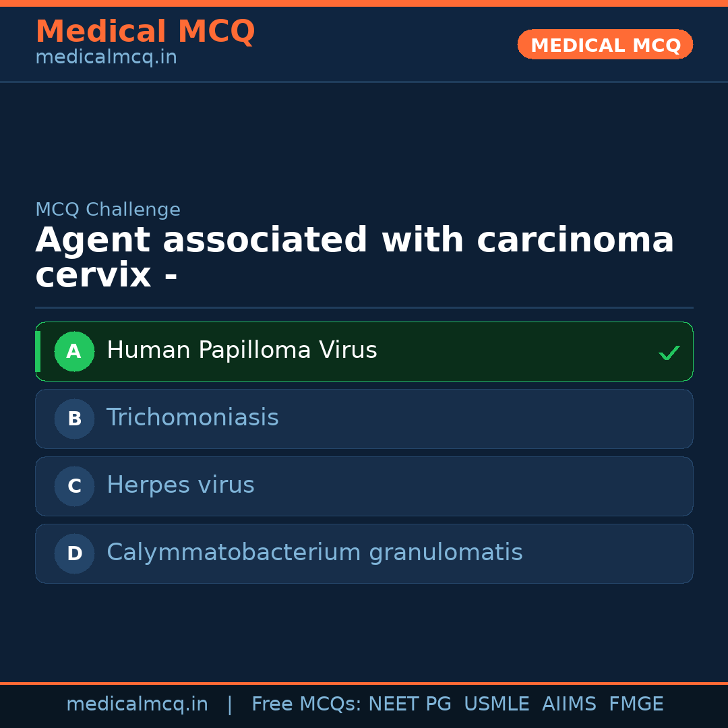The width and height of the screenshot is (728, 728).
Task: Click the Free MCQs label in the footer
Action: (x=307, y=704)
